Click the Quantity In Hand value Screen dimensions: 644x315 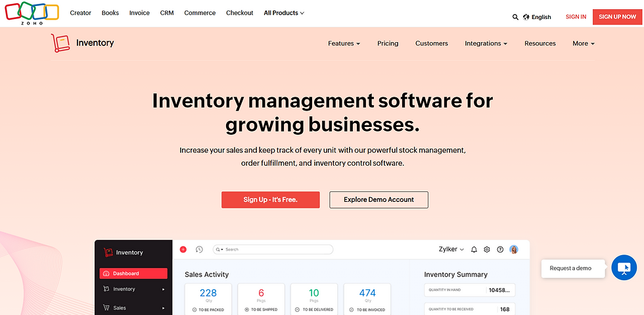tap(499, 290)
